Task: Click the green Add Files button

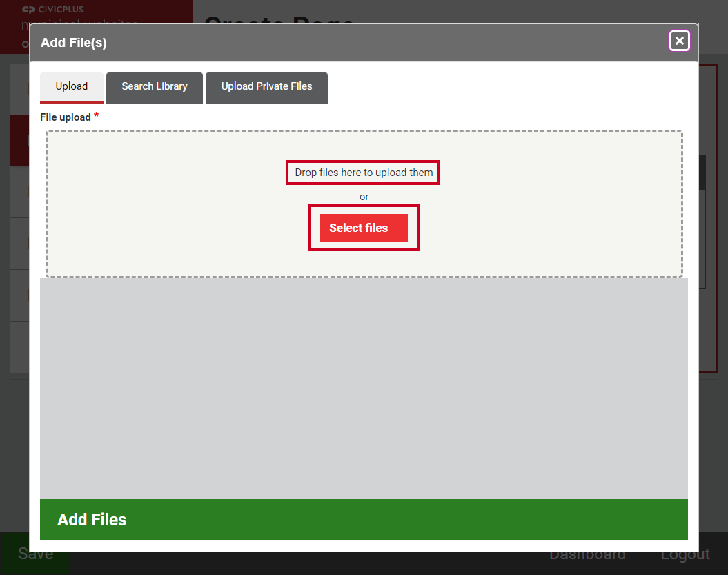Action: [x=364, y=519]
